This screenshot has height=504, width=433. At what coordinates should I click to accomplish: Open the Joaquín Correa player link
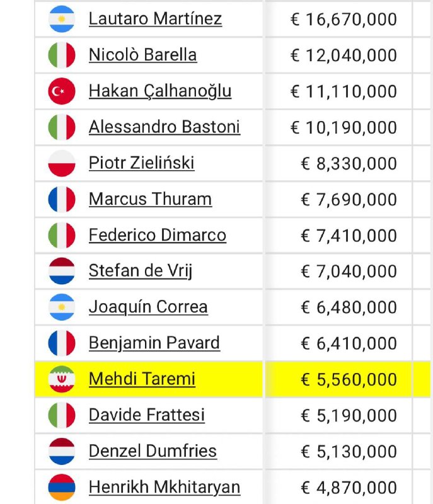(148, 307)
